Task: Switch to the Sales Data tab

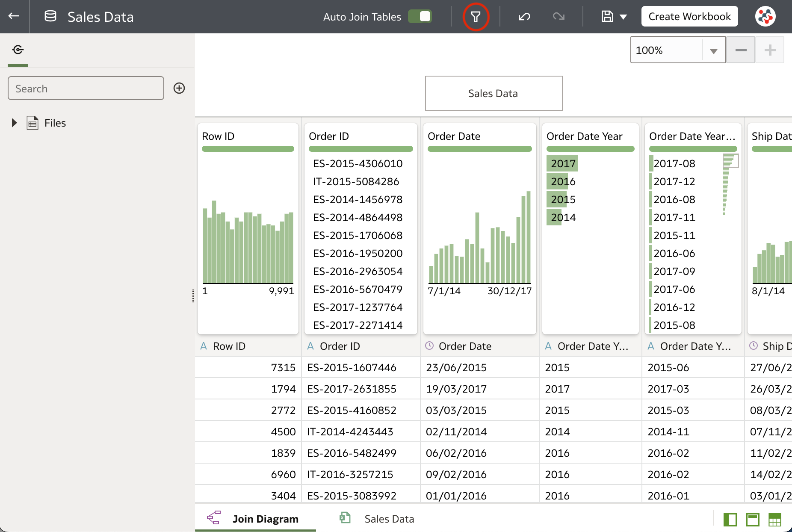Action: (377, 519)
